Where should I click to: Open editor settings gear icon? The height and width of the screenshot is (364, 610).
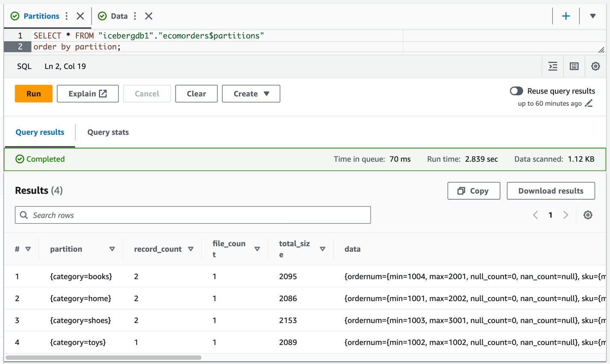pyautogui.click(x=595, y=66)
